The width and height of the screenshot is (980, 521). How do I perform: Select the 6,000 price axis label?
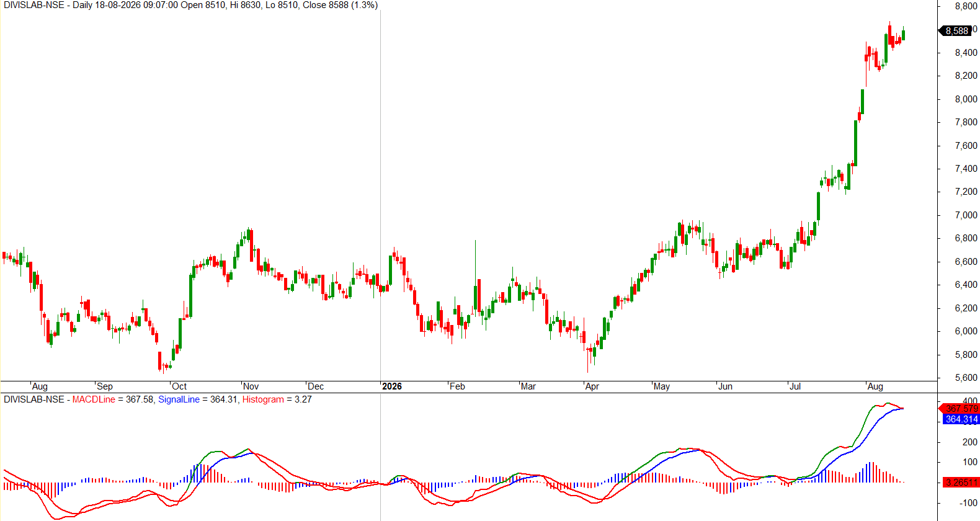click(x=966, y=331)
